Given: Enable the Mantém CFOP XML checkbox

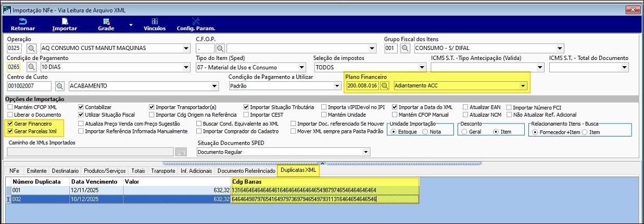Looking at the screenshot, I should (11, 107).
